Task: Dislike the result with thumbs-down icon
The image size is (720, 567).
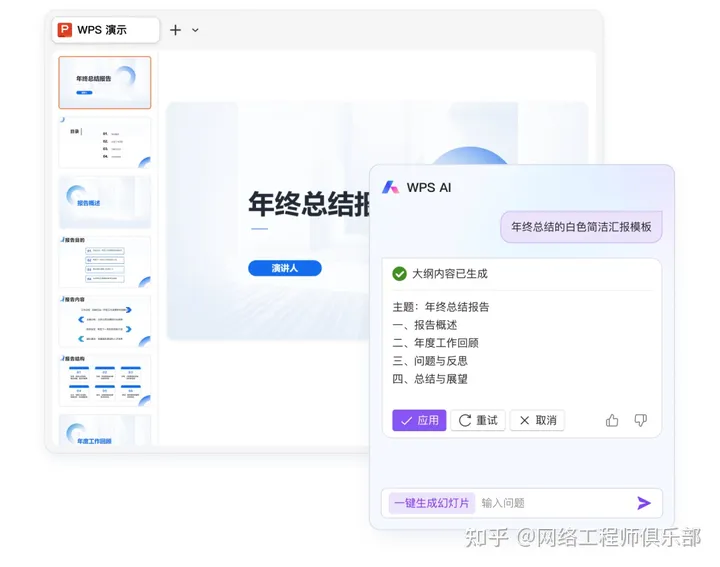Action: click(641, 420)
